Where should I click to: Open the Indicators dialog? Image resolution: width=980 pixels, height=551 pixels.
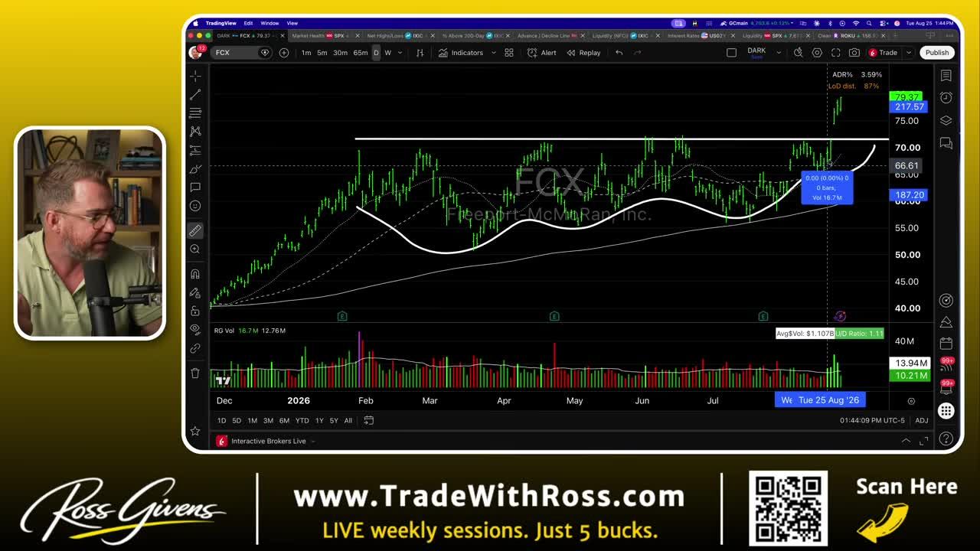(461, 53)
